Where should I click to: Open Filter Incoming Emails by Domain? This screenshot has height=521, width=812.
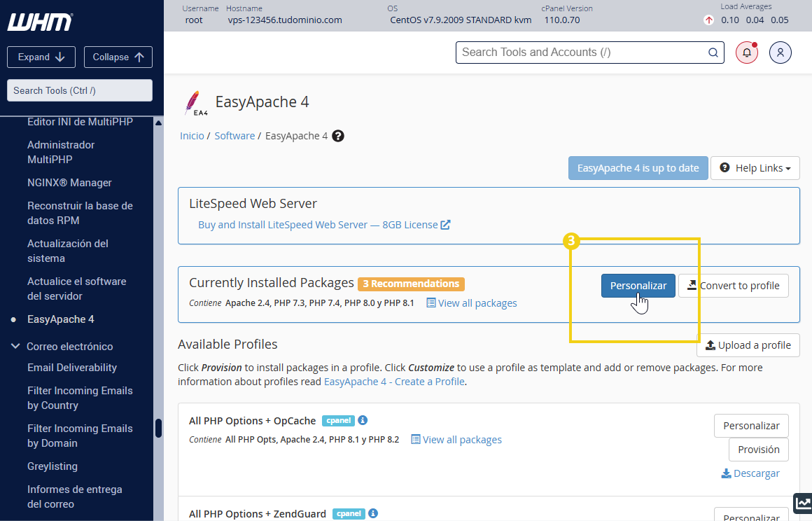(80, 436)
